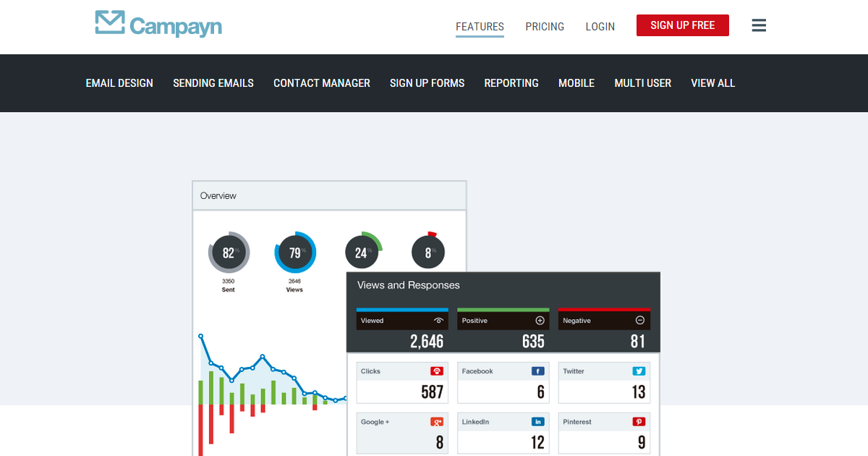This screenshot has height=456, width=868.
Task: Open the Contact Manager section
Action: (322, 83)
